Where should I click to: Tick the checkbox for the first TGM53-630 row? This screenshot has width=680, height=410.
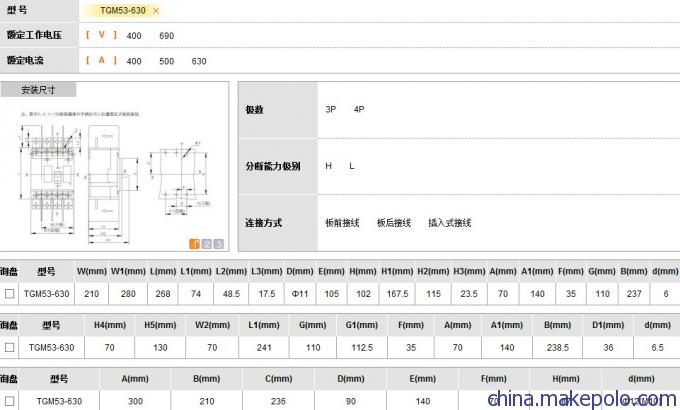(10, 294)
